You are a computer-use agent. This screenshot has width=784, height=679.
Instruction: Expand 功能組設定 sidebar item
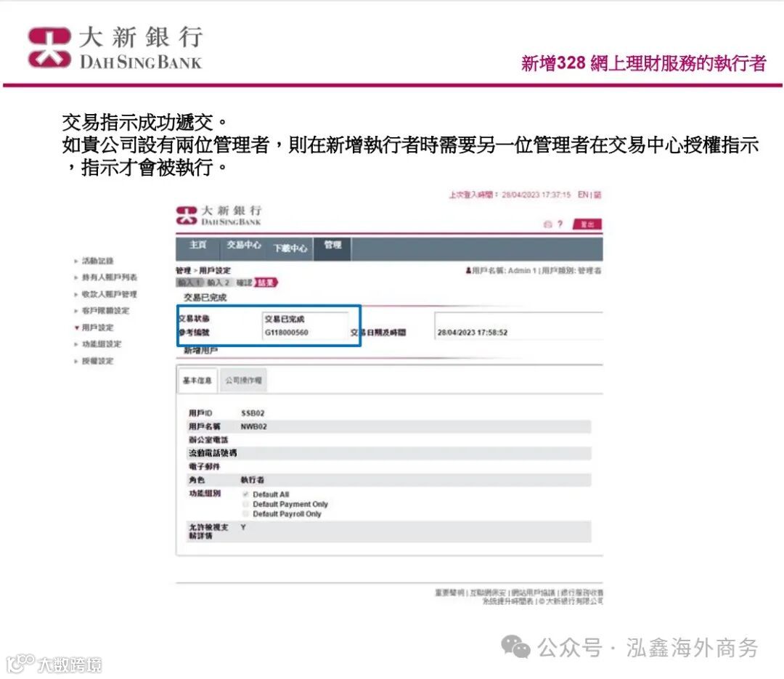[102, 344]
